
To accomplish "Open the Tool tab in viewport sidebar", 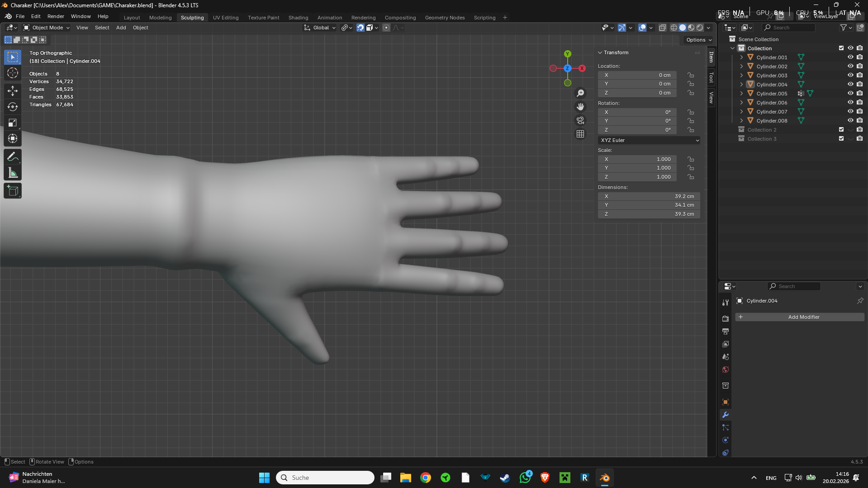I will click(711, 78).
